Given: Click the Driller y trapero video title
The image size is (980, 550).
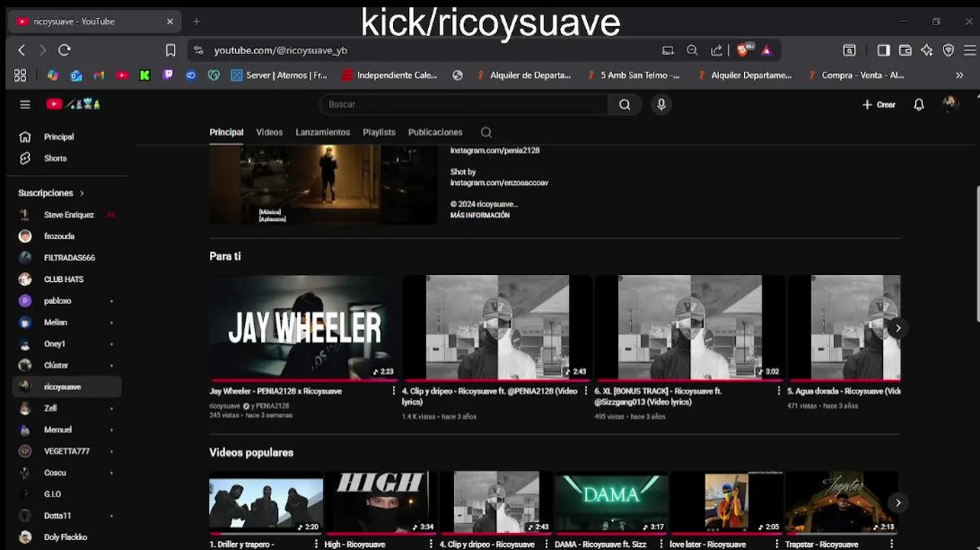Looking at the screenshot, I should [x=242, y=545].
